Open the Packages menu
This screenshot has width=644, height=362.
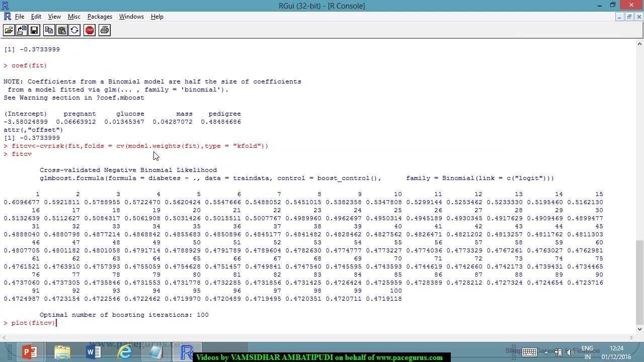click(x=100, y=17)
